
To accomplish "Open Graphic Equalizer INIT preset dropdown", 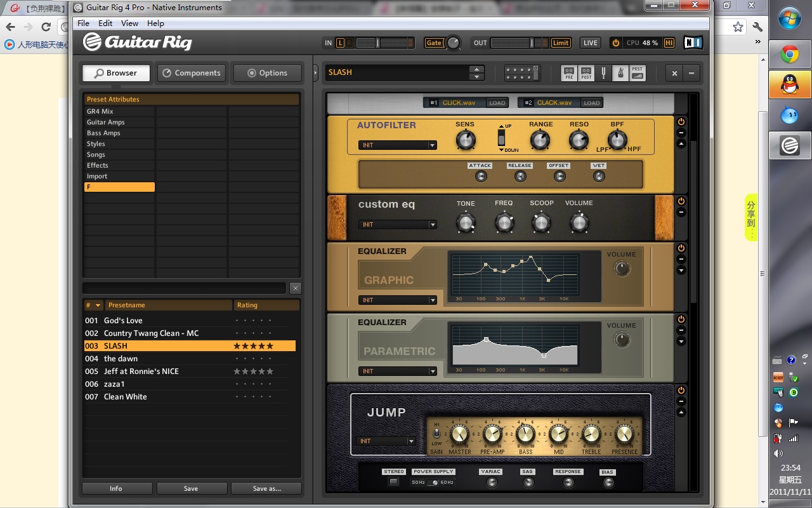I will [397, 300].
